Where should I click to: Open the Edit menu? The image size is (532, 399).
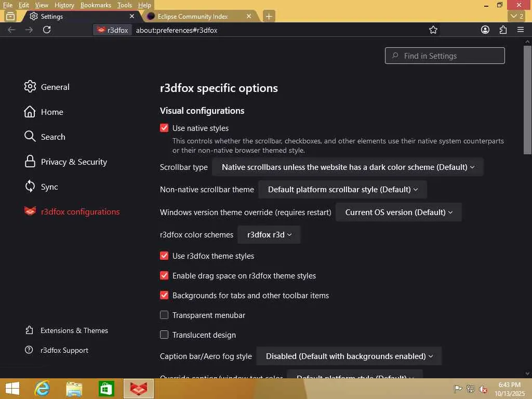coord(23,5)
